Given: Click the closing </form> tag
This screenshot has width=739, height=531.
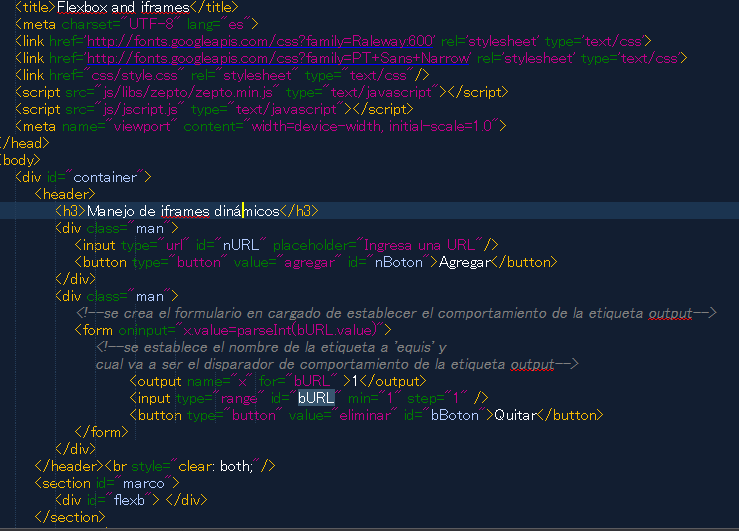Looking at the screenshot, I should coord(101,432).
